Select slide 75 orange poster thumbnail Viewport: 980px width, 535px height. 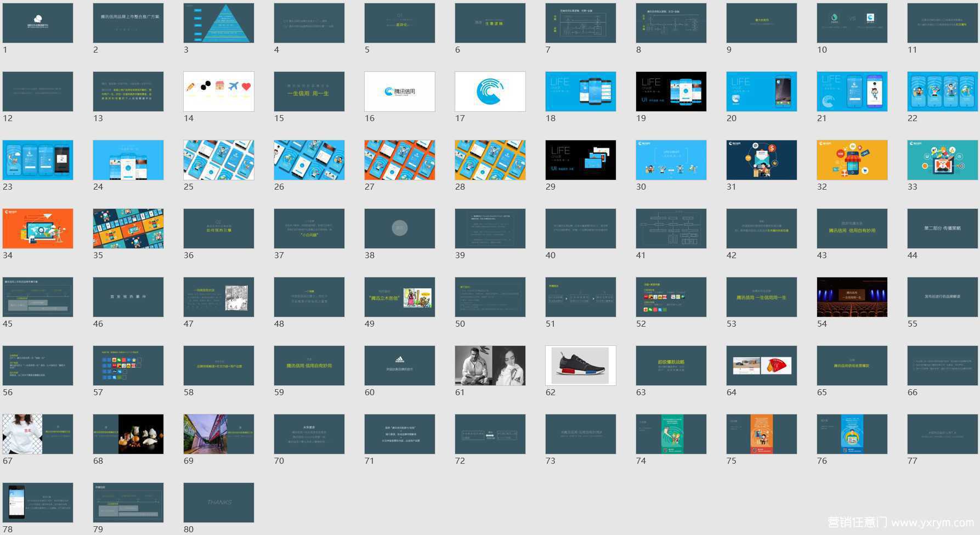(762, 434)
